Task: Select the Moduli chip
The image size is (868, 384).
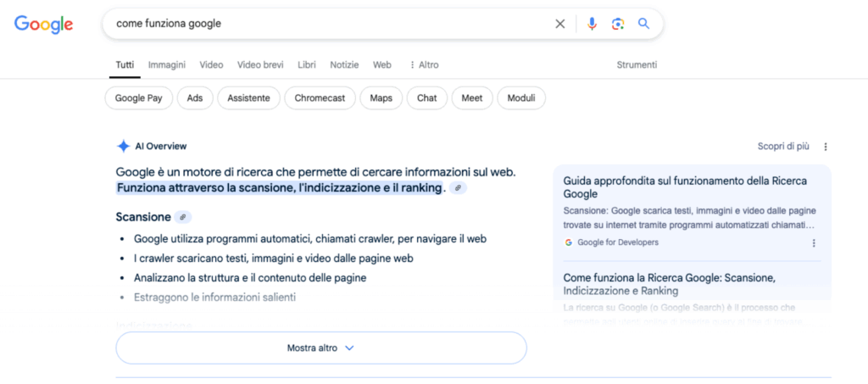Action: tap(521, 98)
